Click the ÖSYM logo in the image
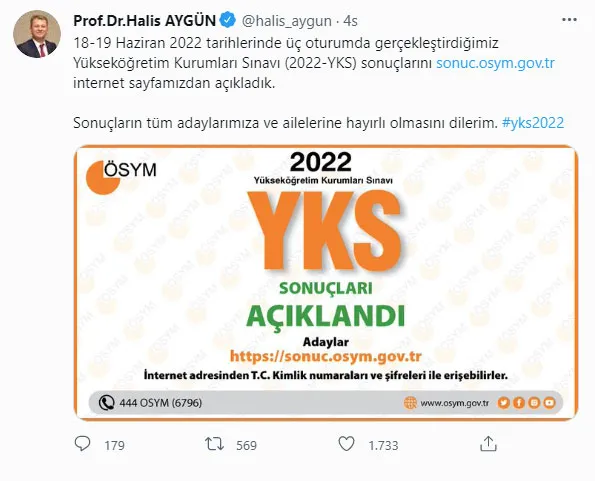595x481 pixels. coord(121,177)
